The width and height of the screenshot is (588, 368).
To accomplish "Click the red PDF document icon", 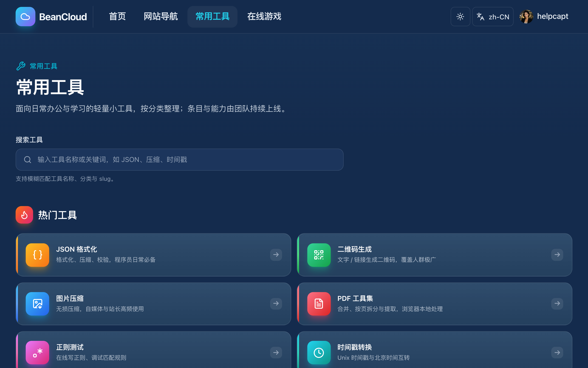I will point(319,304).
